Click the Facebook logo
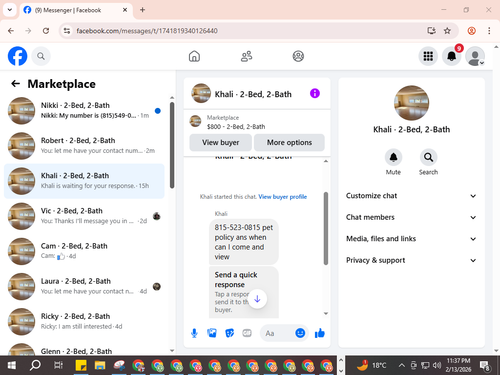500x375 pixels. (17, 56)
